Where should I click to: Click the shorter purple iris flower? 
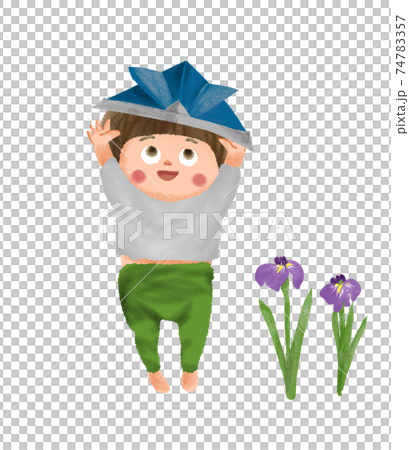pyautogui.click(x=343, y=335)
